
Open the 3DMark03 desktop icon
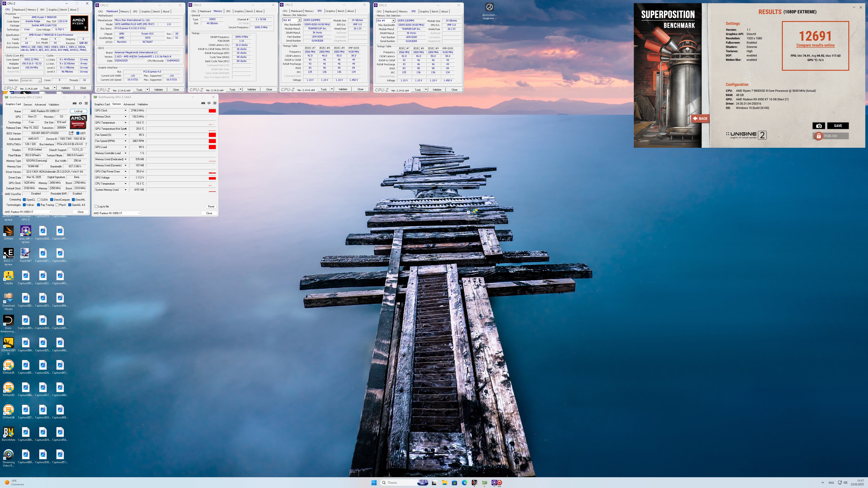pyautogui.click(x=8, y=389)
